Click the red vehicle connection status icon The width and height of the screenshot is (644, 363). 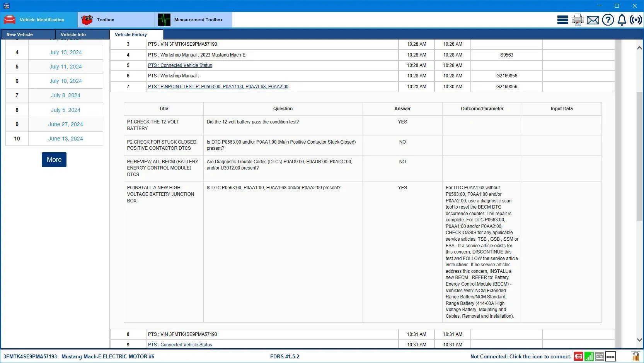[578, 356]
